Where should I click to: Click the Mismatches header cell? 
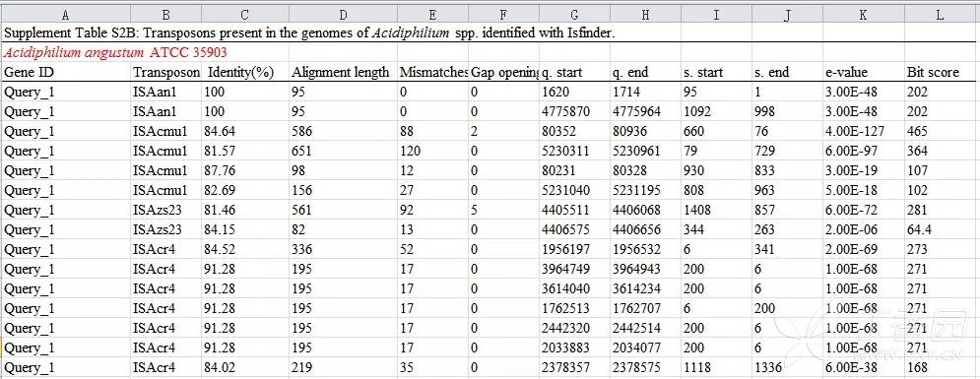pyautogui.click(x=432, y=72)
